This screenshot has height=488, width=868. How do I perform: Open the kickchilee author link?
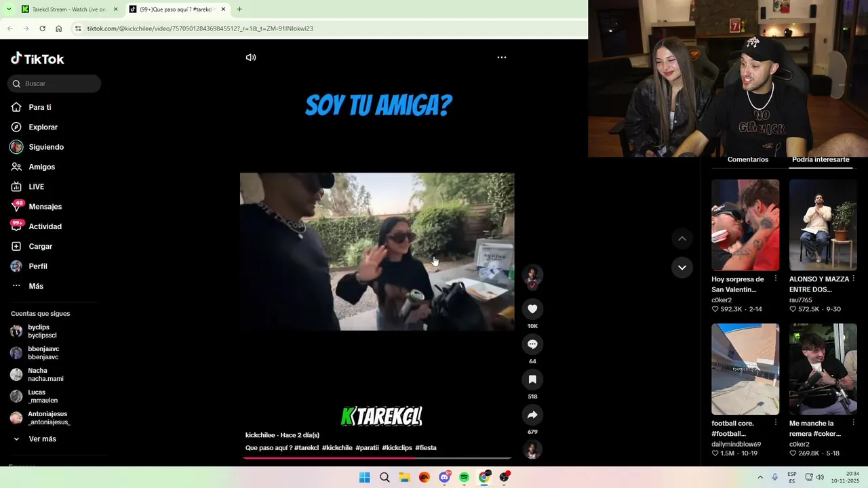[260, 435]
